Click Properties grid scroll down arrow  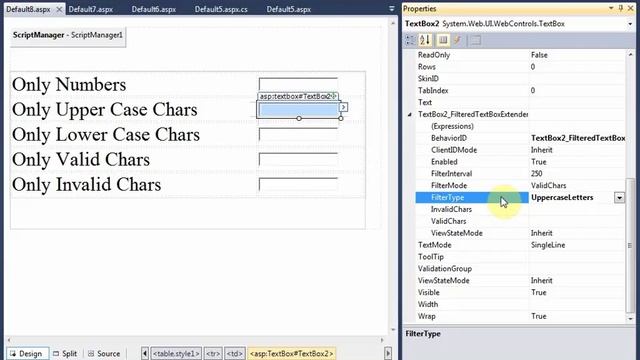[x=630, y=318]
